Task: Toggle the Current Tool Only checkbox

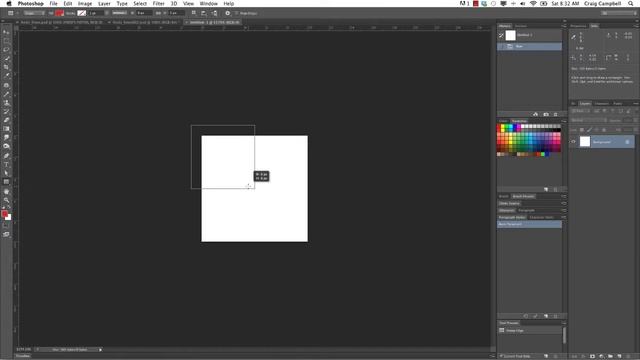Action: [x=501, y=356]
